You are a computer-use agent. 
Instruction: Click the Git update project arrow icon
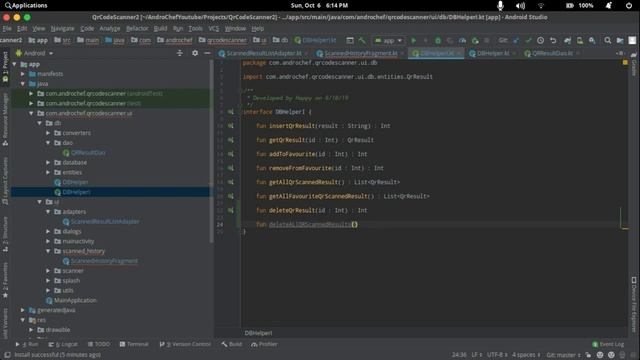pos(516,40)
